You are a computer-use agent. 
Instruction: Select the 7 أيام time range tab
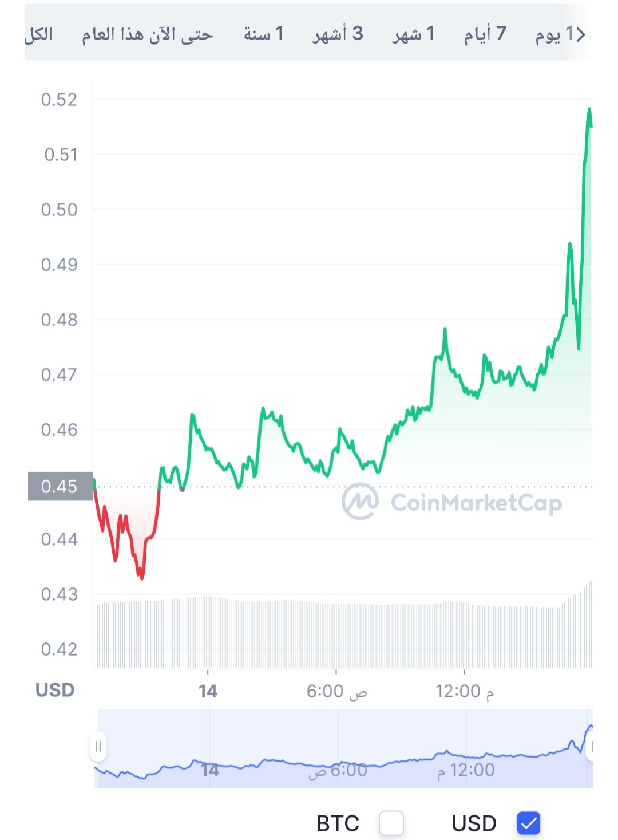[x=485, y=34]
